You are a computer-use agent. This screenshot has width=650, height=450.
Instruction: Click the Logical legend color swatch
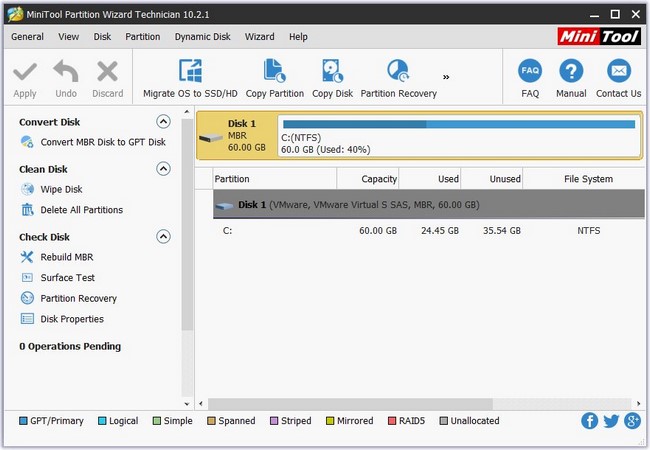(x=102, y=421)
